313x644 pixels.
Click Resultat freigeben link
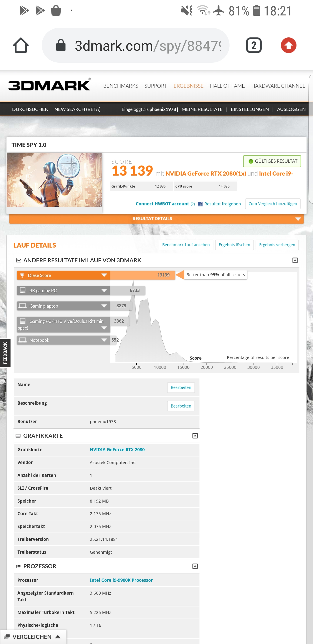(223, 204)
